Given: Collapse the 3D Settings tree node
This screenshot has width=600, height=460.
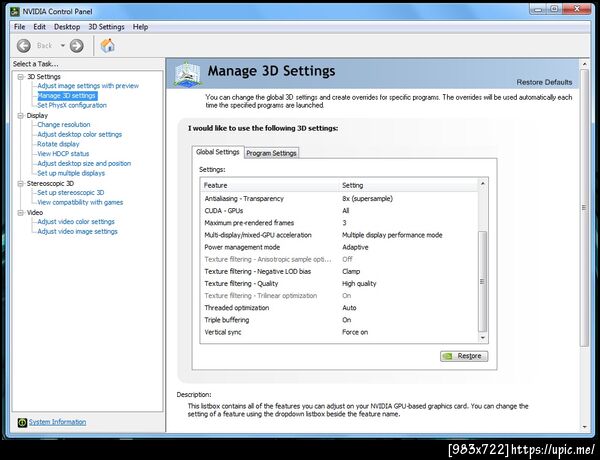Looking at the screenshot, I should click(x=21, y=77).
